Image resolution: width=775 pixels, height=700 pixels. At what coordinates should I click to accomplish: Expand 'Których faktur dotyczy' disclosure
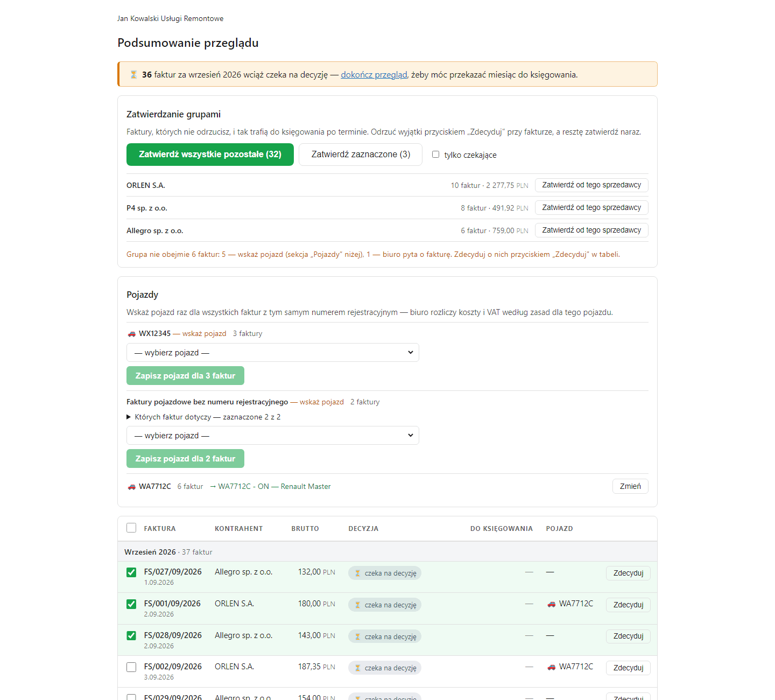pyautogui.click(x=203, y=417)
